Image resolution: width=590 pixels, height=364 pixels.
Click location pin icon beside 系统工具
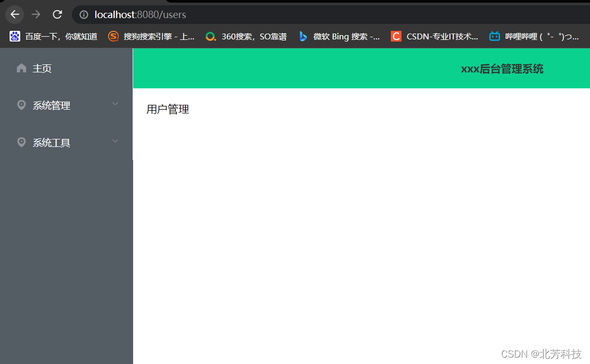click(x=21, y=142)
